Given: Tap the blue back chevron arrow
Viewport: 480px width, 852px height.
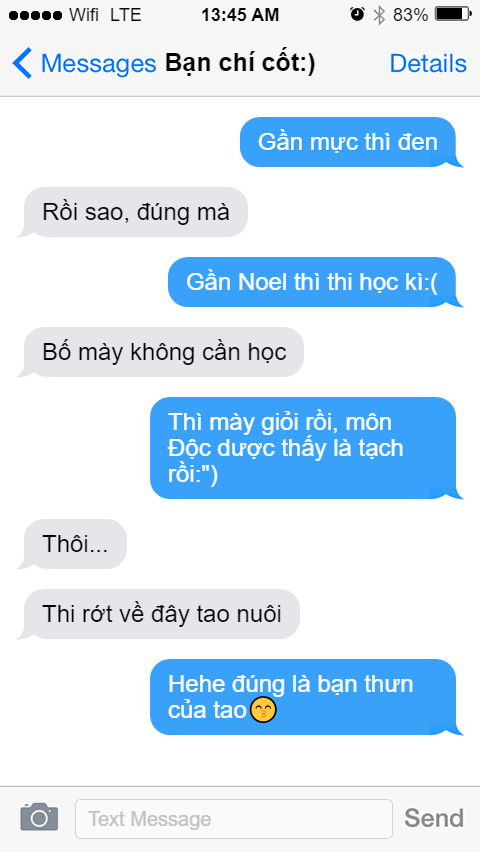Looking at the screenshot, I should [22, 63].
